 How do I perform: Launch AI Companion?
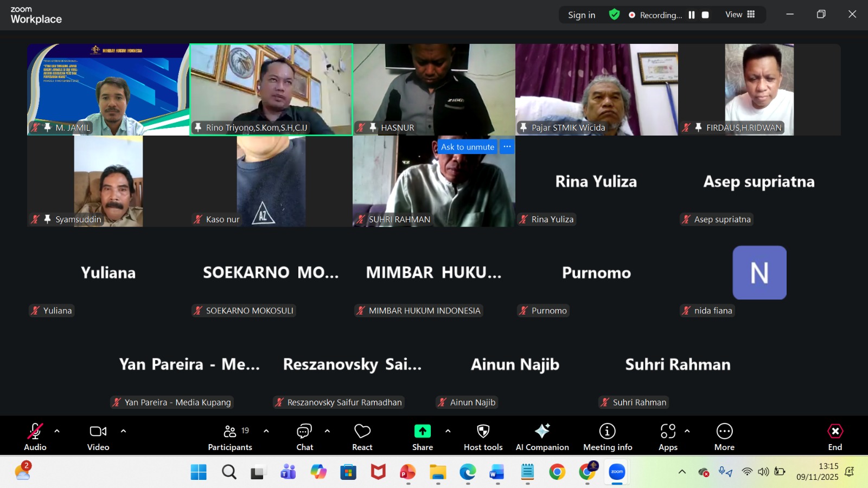542,437
